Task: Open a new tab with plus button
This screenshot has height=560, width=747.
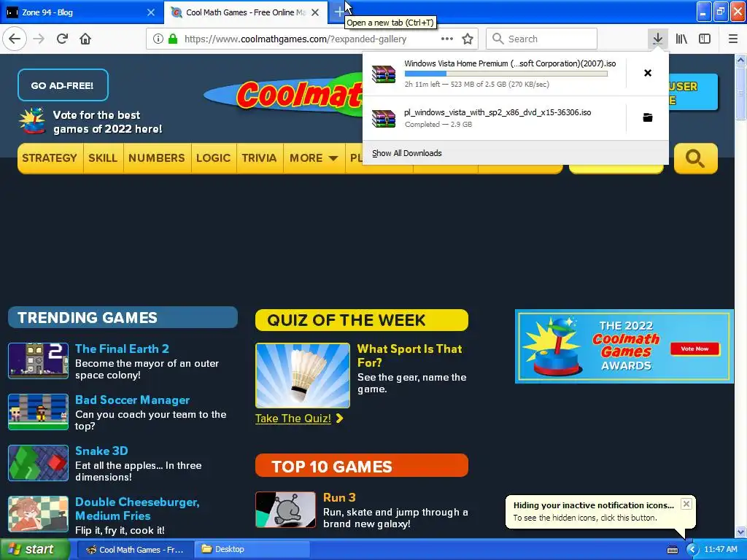Action: pos(338,12)
